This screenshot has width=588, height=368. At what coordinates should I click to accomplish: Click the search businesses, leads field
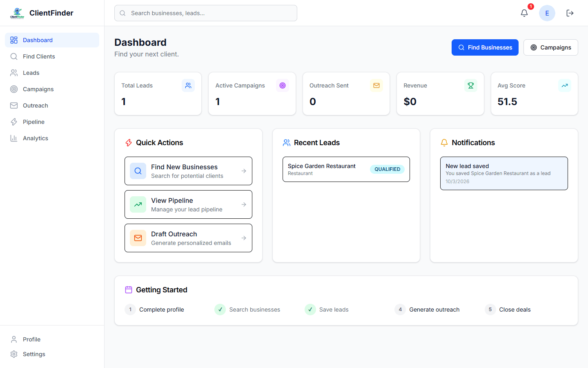206,13
